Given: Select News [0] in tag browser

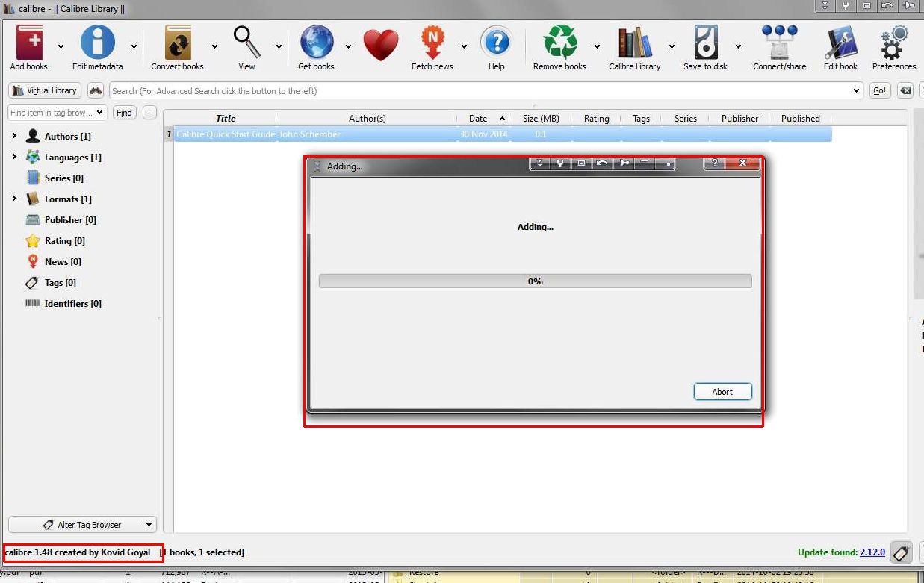Looking at the screenshot, I should (x=63, y=261).
